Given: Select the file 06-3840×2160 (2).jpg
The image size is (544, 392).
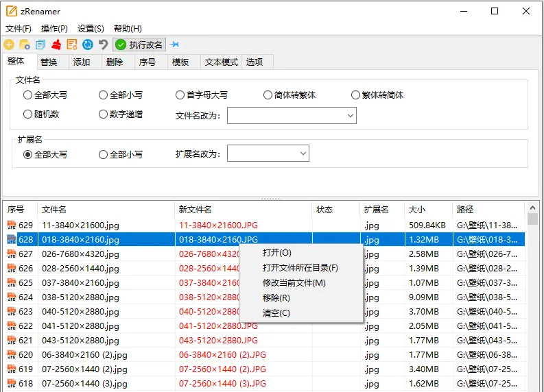Looking at the screenshot, I should [x=84, y=355].
